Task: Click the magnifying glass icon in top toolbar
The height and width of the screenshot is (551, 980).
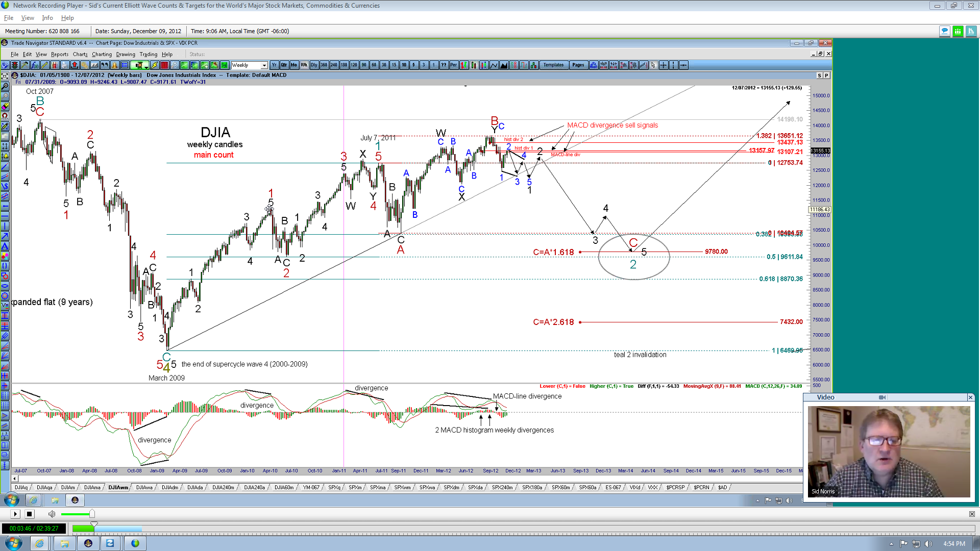Action: click(175, 65)
